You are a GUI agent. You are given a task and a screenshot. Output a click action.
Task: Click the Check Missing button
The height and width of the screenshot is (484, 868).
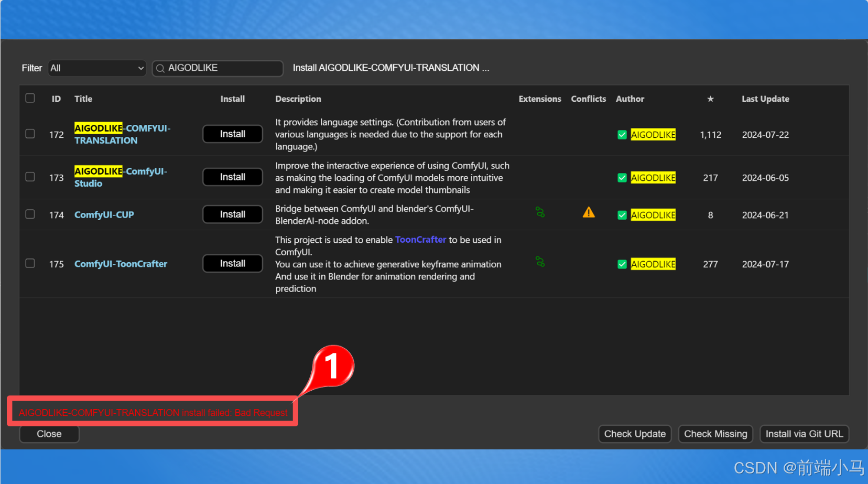tap(715, 434)
